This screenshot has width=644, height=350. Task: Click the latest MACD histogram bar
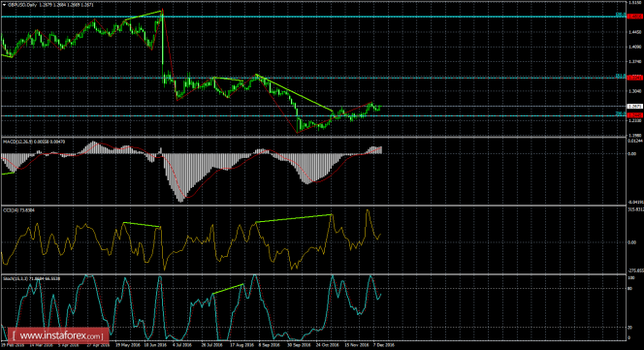[x=381, y=150]
